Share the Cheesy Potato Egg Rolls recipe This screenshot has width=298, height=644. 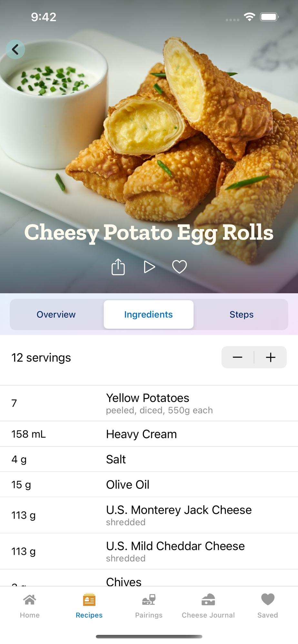coord(118,267)
